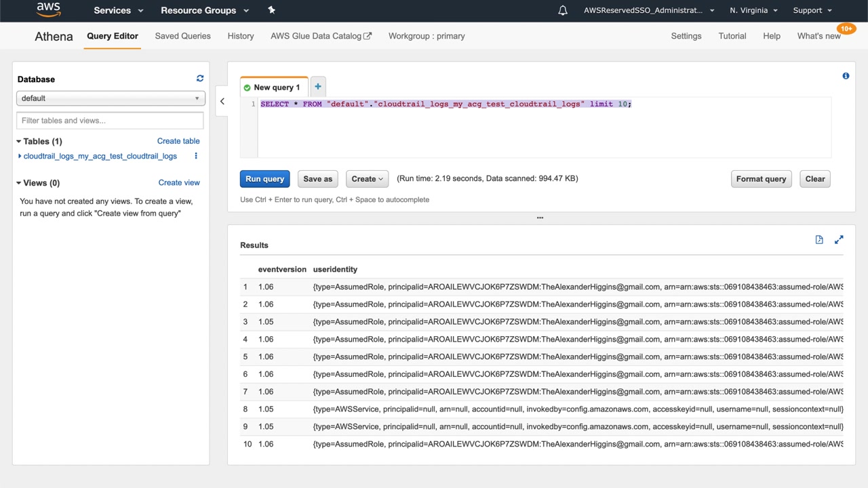868x488 pixels.
Task: Download results file icon
Action: (x=819, y=240)
